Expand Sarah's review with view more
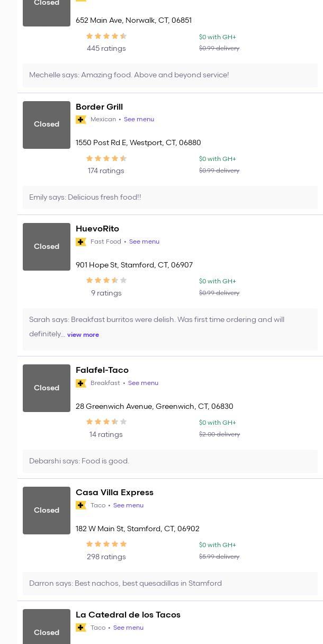Image resolution: width=323 pixels, height=644 pixels. pyautogui.click(x=83, y=335)
